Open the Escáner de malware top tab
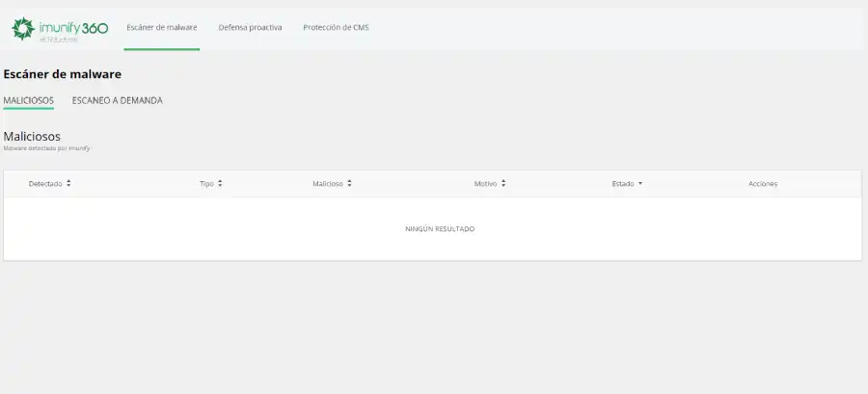The image size is (868, 394). [x=161, y=27]
